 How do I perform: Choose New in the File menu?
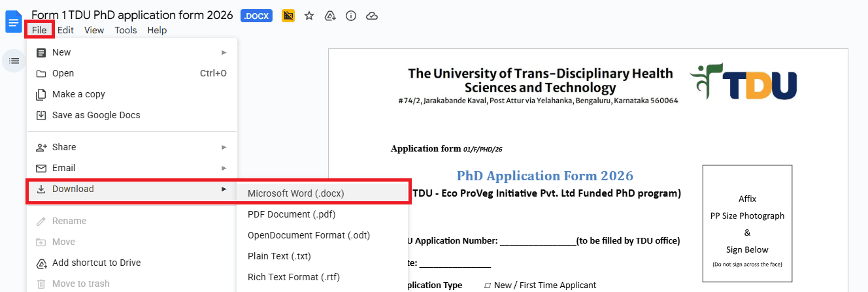point(132,52)
